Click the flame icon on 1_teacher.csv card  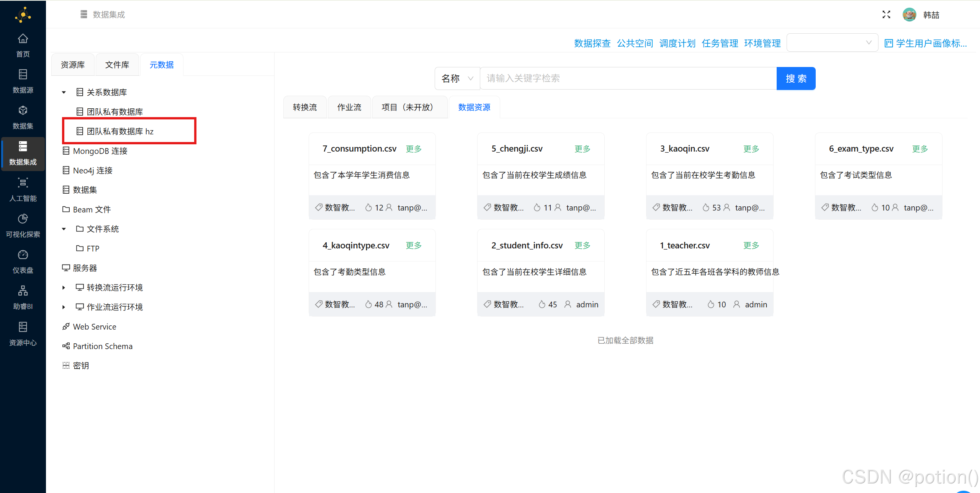[x=711, y=304]
